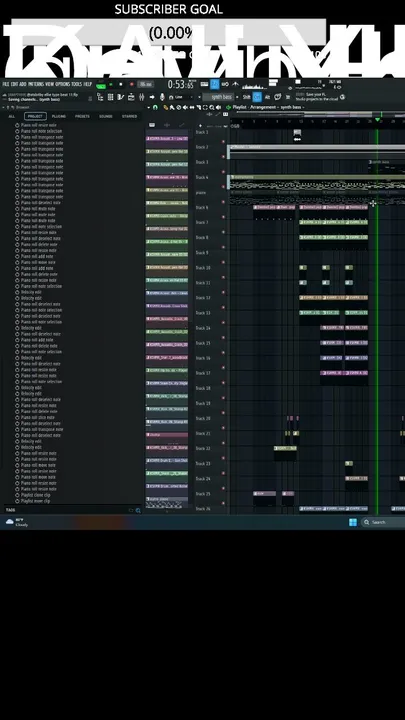Viewport: 405px width, 720px height.
Task: Toggle the playlist magnet snap icon
Action: coord(155,107)
